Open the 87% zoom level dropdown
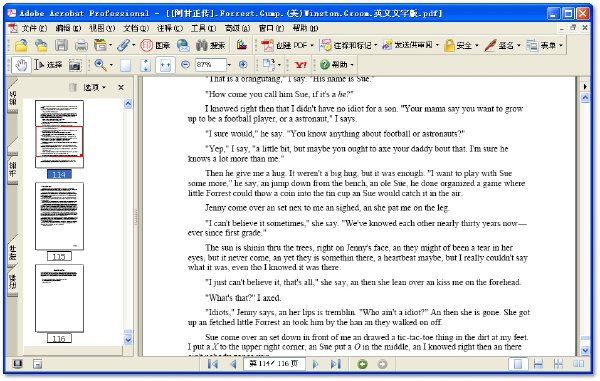 [x=229, y=65]
